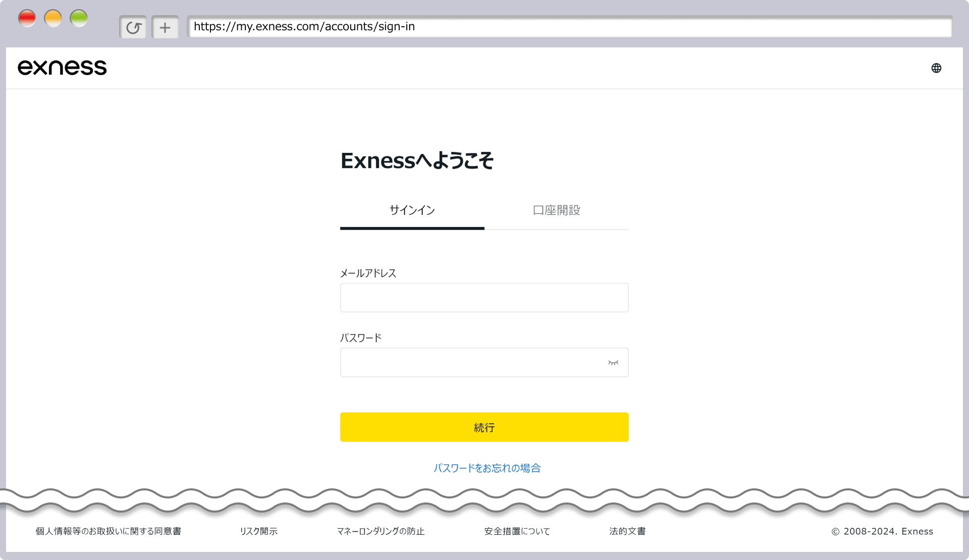Open a new tab with the plus icon
This screenshot has height=560, width=969.
(165, 27)
